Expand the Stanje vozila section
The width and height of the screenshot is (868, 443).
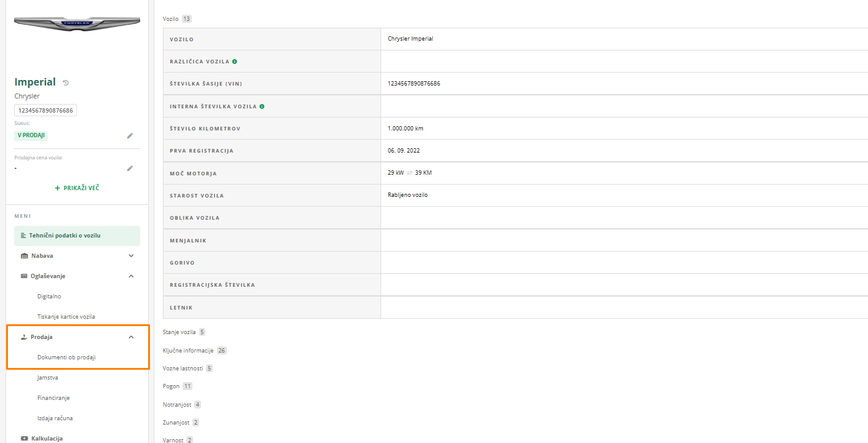(x=184, y=332)
